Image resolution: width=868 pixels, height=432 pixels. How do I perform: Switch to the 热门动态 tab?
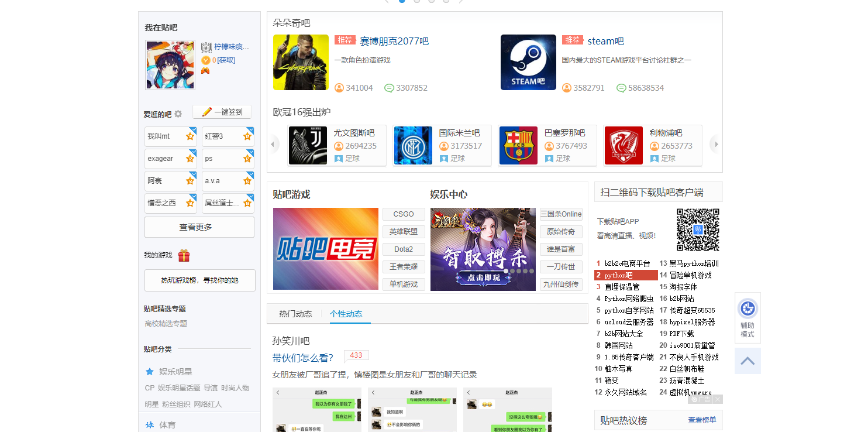pos(295,314)
